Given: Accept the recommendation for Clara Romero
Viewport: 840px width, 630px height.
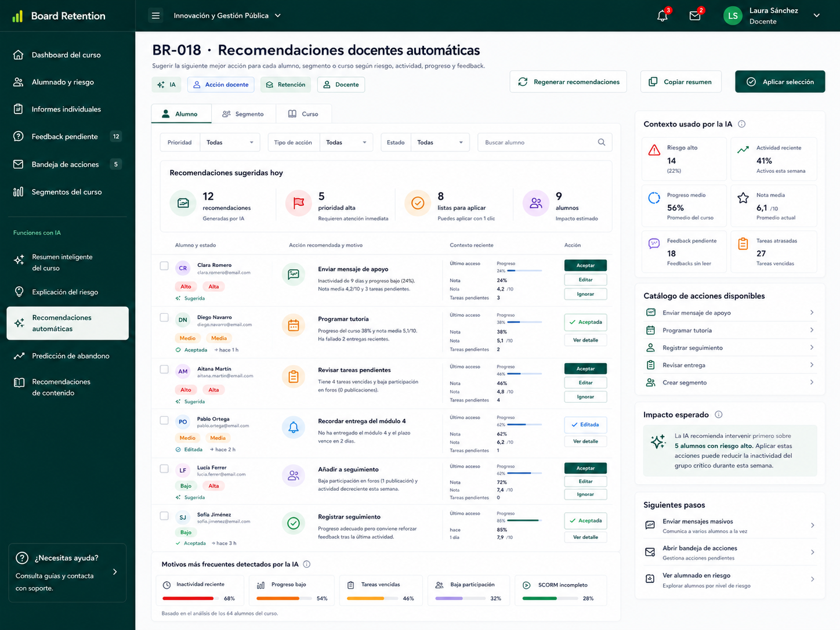Looking at the screenshot, I should [585, 266].
